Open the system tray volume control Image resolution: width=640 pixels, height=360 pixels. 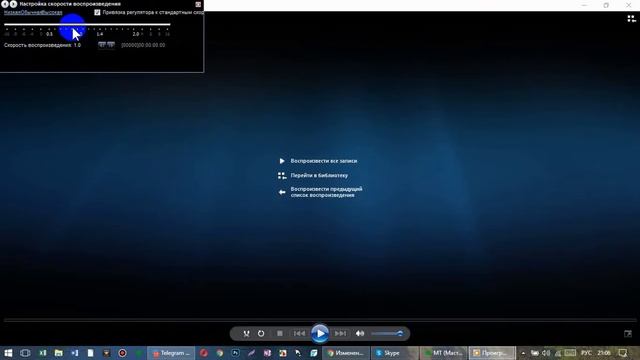coord(546,353)
